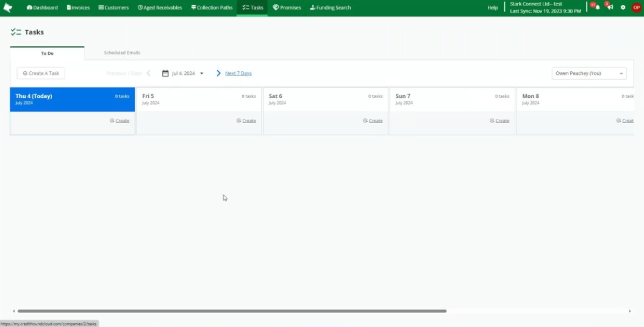Viewport: 644px width, 327px height.
Task: Select the Tasks navigation item
Action: pyautogui.click(x=252, y=7)
